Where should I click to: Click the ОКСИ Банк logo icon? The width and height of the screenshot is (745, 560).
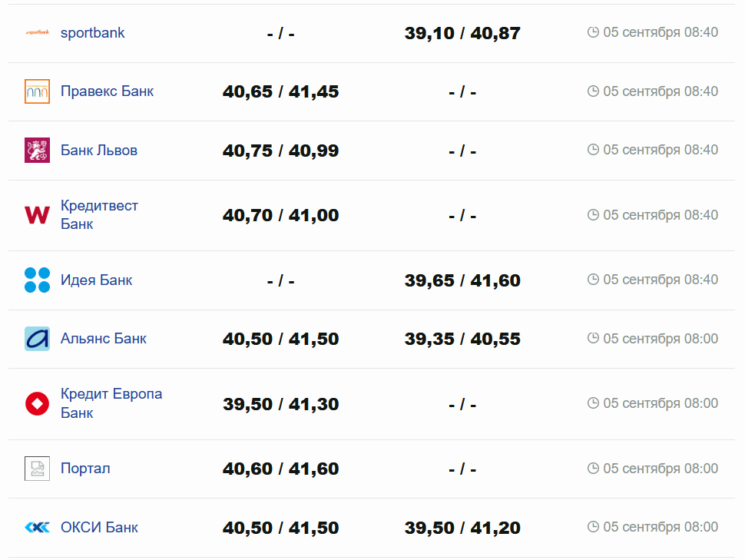click(x=37, y=527)
